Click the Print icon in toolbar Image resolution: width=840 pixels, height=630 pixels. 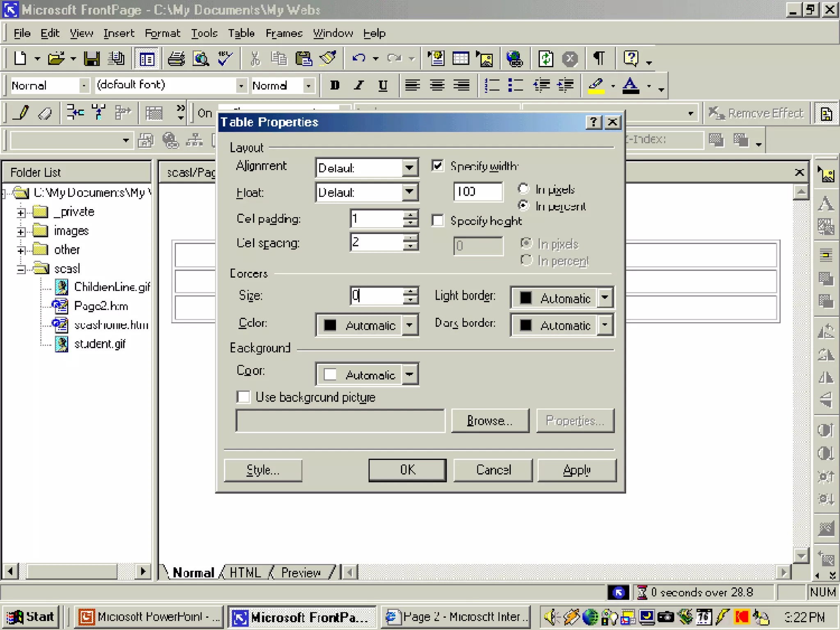(176, 59)
